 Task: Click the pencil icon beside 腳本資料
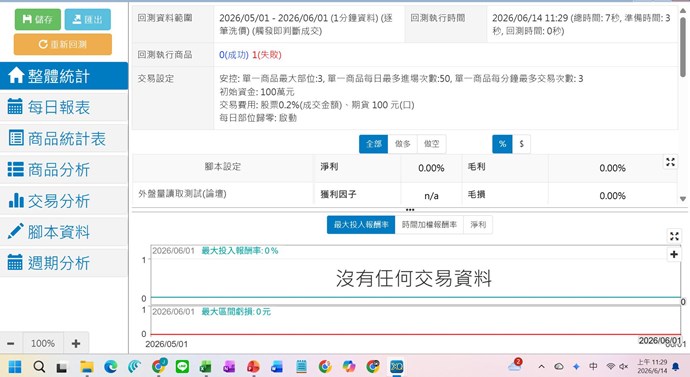(16, 231)
